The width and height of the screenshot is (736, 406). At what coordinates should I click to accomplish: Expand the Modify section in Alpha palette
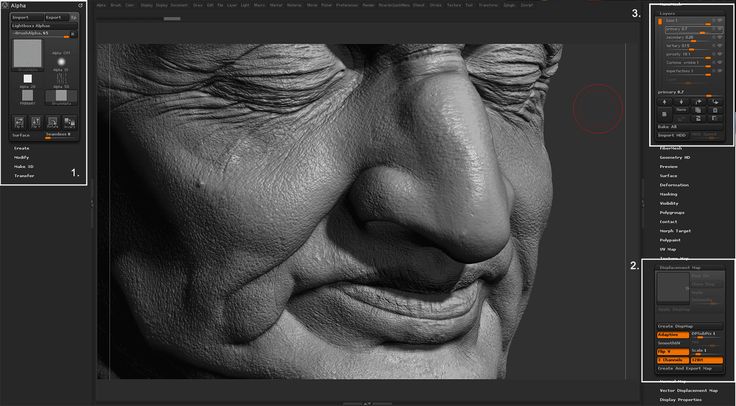pyautogui.click(x=22, y=158)
